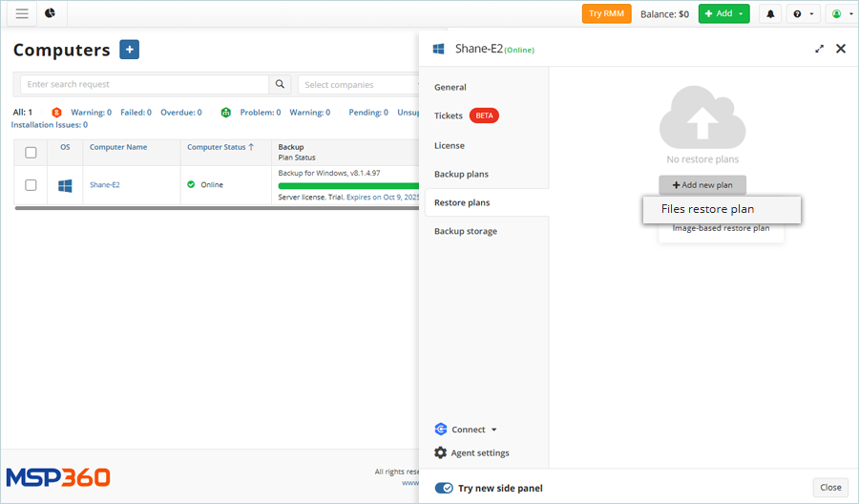Viewport: 859px width, 504px height.
Task: Check the Shane-E2 row checkbox
Action: (x=31, y=185)
